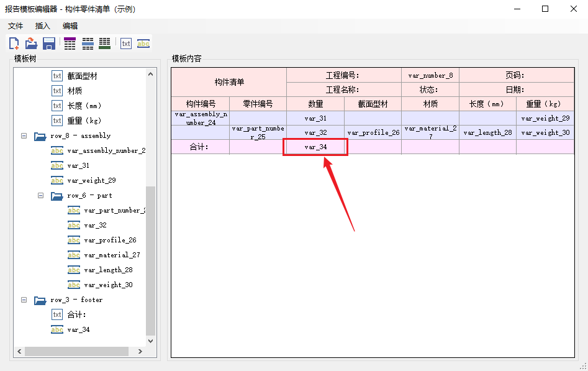Select the row_6 - part folder
This screenshot has height=371, width=588.
coord(89,196)
